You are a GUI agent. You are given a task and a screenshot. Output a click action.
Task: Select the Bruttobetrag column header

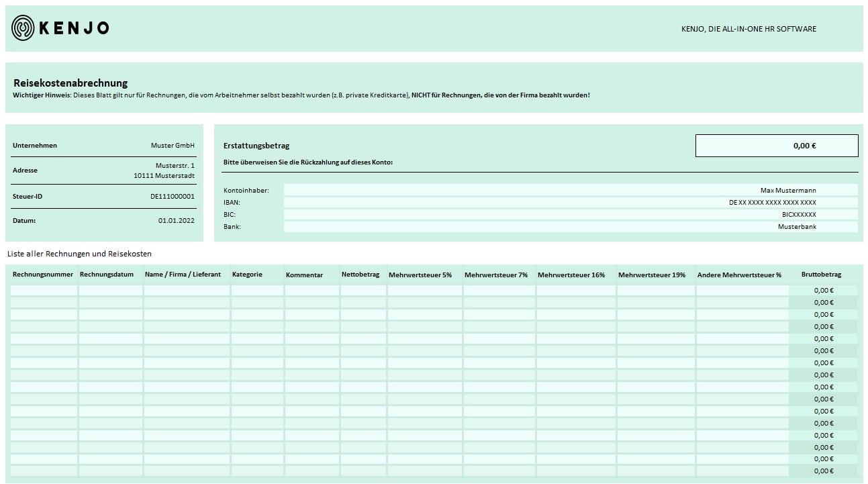click(x=821, y=275)
